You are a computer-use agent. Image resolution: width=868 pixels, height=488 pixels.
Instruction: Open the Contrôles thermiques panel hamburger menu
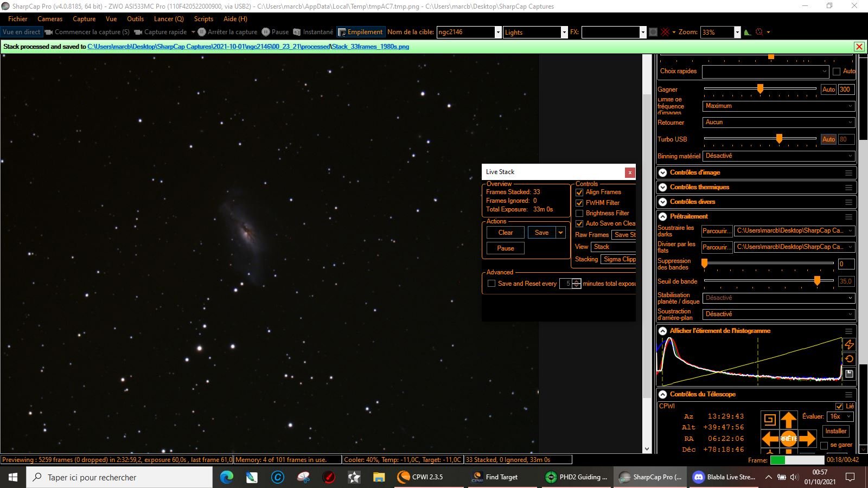point(848,187)
